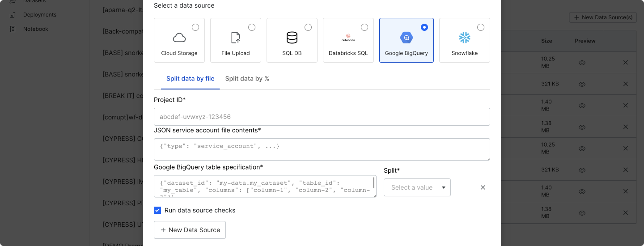Screen dimensions: 644x246
Task: Open the [CYPRESS] HI dataset entry
Action: click(123, 160)
